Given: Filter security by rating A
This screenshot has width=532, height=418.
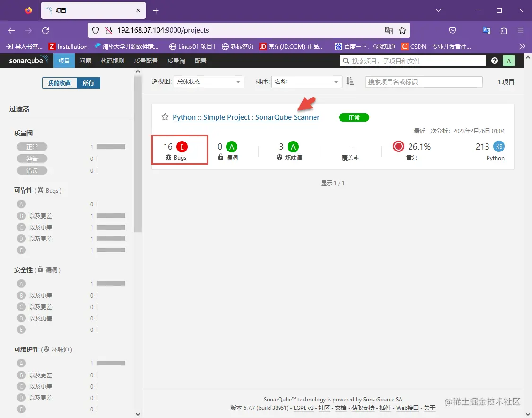Looking at the screenshot, I should point(21,284).
